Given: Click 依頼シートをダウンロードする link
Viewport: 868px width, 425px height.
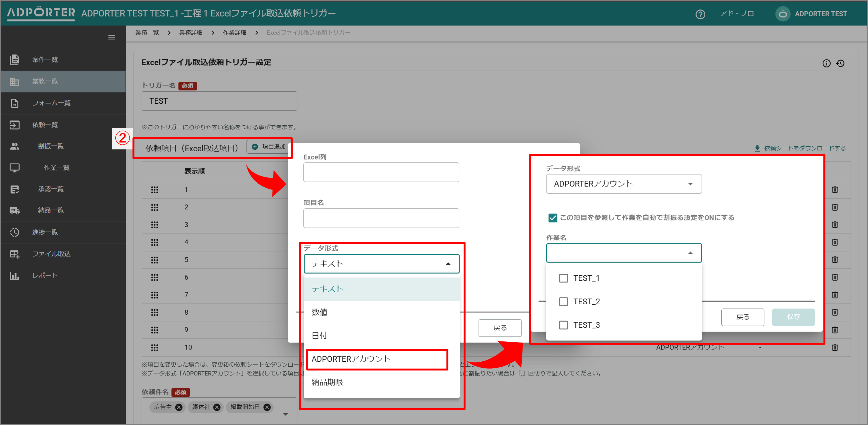Looking at the screenshot, I should point(805,148).
